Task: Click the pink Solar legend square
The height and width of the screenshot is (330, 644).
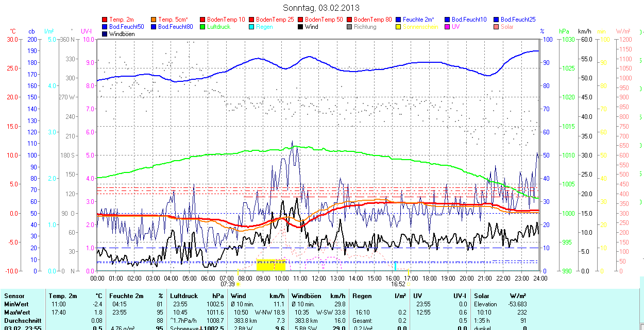Action: click(496, 27)
